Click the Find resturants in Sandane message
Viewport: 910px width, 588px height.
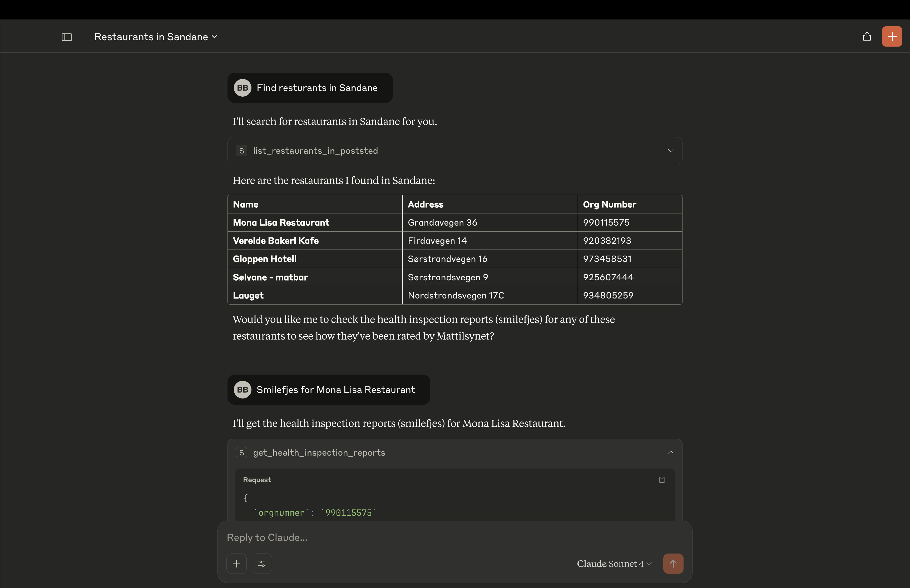click(316, 88)
